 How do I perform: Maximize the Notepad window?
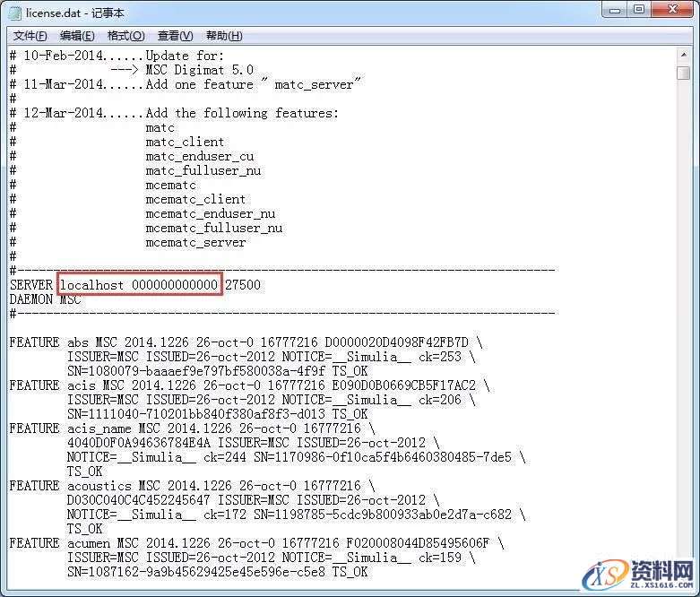pos(639,10)
